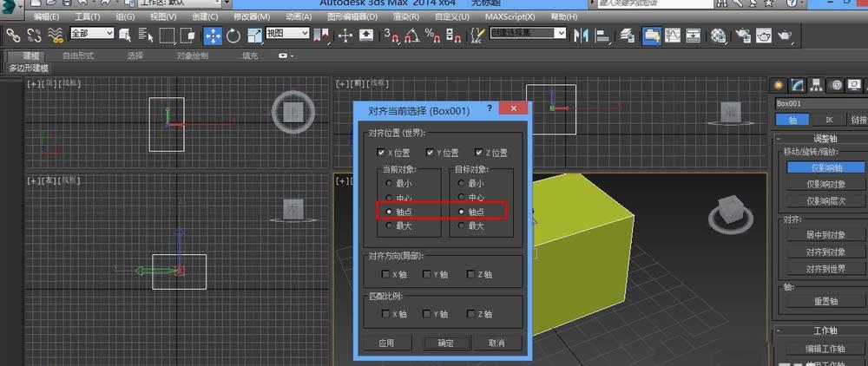This screenshot has width=868, height=366.
Task: Click the Select and Link icon
Action: [x=13, y=36]
